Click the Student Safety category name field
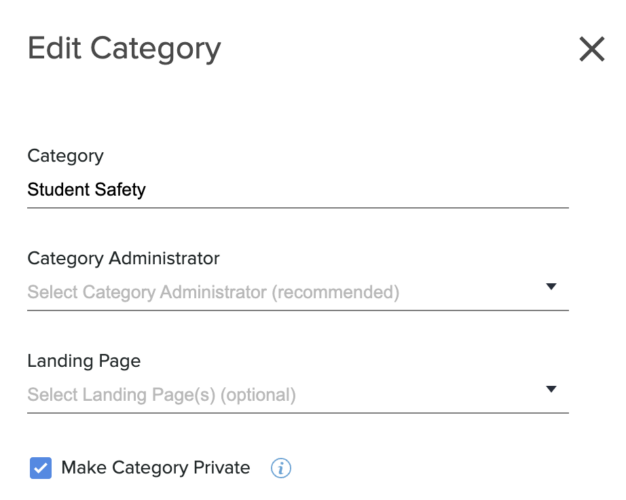 tap(297, 190)
